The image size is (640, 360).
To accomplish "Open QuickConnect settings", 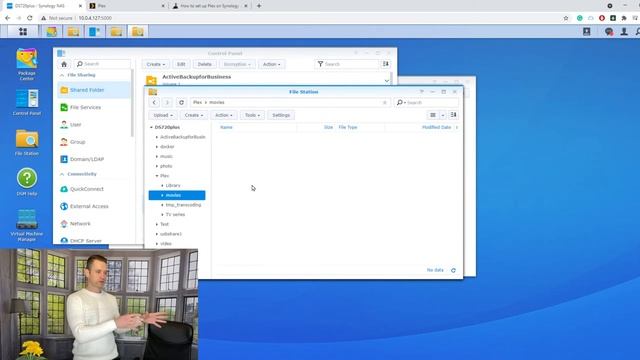I will [x=94, y=189].
